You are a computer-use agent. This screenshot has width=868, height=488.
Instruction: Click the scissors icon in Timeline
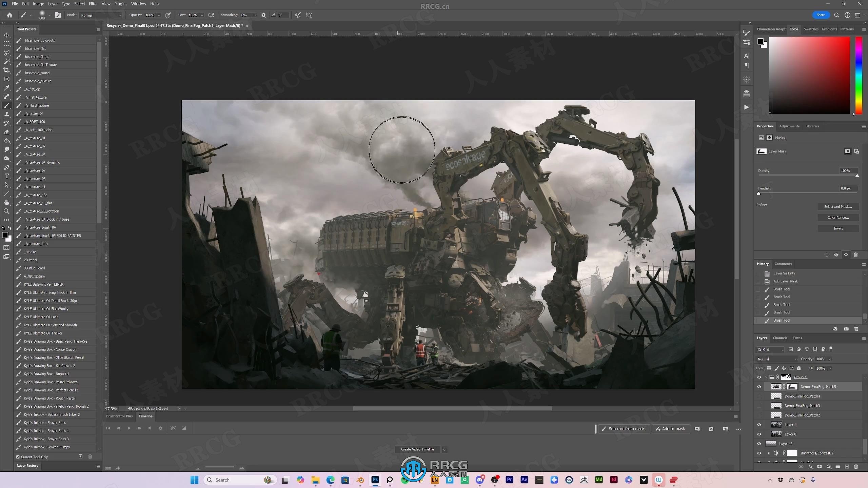[x=173, y=428]
